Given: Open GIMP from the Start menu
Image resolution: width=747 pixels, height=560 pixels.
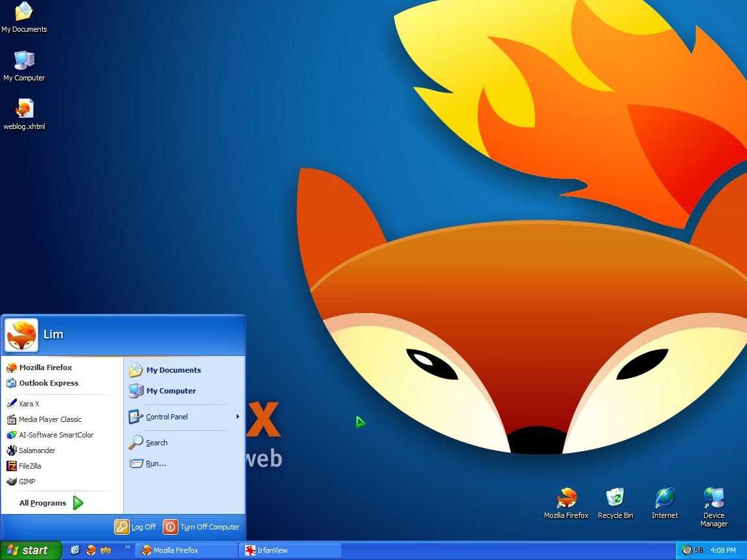Looking at the screenshot, I should point(27,482).
